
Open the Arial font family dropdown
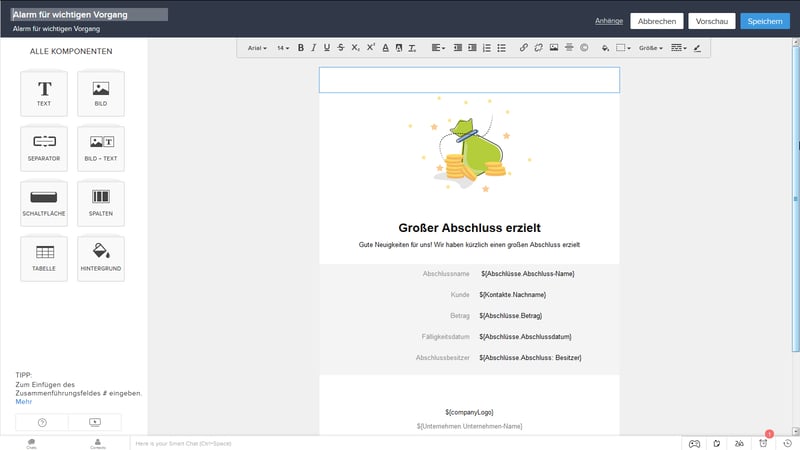point(257,47)
